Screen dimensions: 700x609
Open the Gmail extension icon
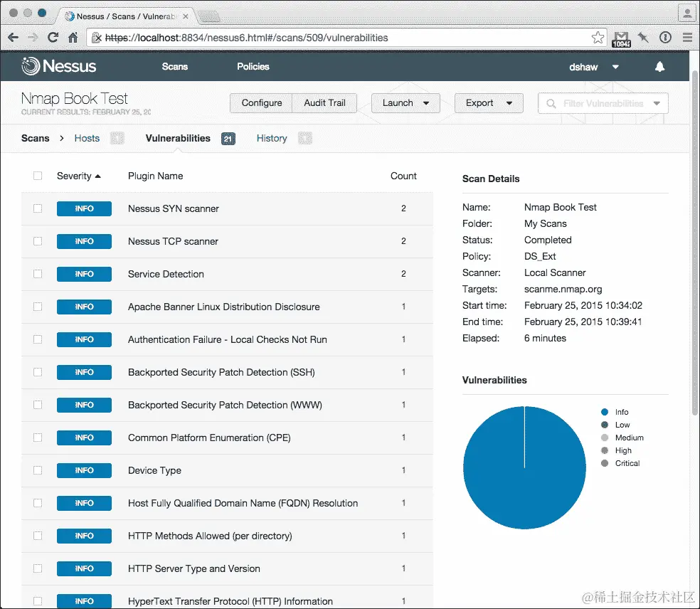point(621,38)
